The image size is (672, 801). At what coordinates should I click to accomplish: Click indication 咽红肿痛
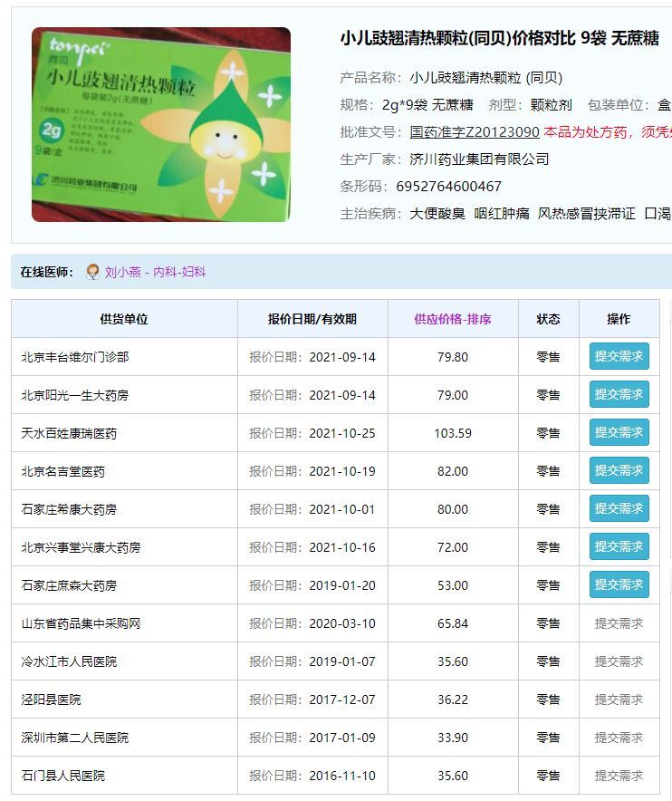tap(502, 213)
